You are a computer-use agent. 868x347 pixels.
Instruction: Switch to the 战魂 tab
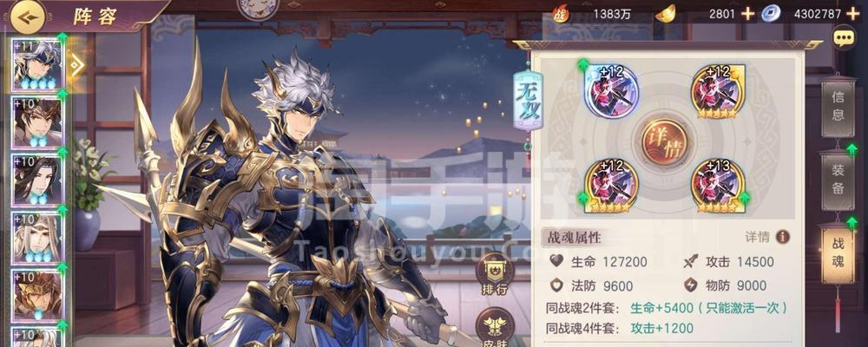pyautogui.click(x=838, y=253)
